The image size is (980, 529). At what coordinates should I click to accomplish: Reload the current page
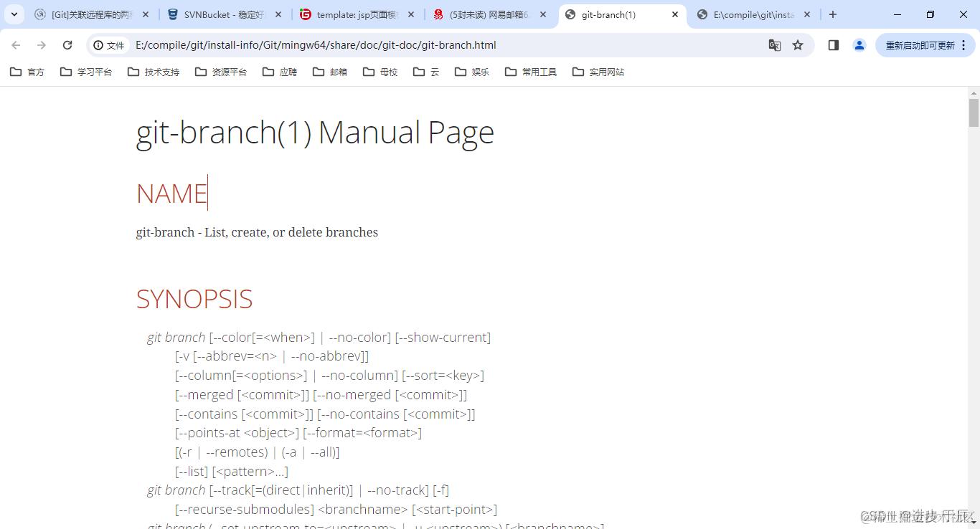point(67,45)
